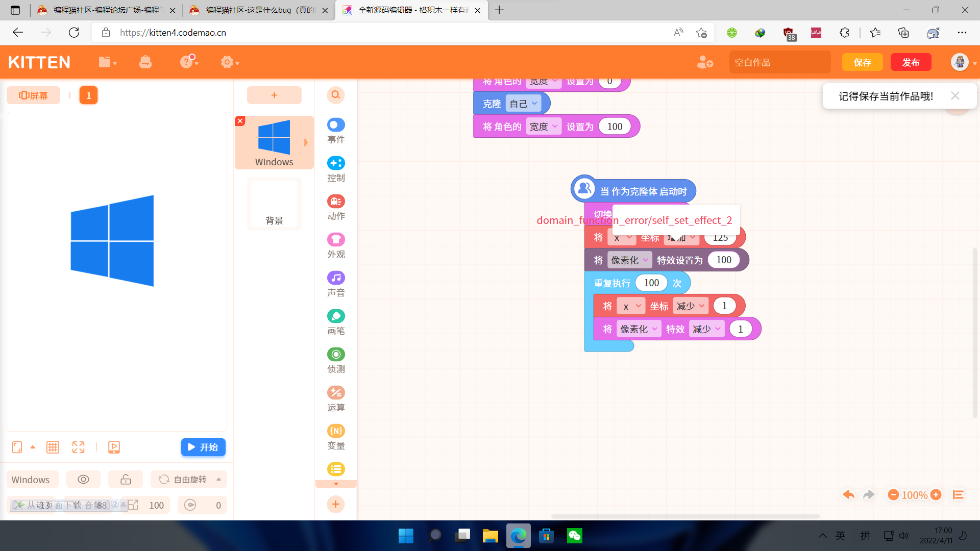This screenshot has height=551, width=980.
Task: Open a new browser tab
Action: (499, 10)
